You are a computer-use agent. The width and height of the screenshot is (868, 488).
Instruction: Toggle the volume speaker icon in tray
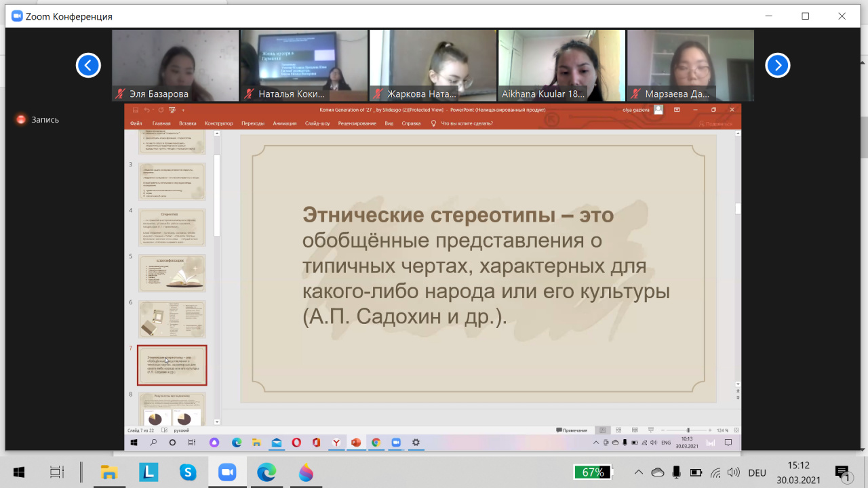point(733,472)
